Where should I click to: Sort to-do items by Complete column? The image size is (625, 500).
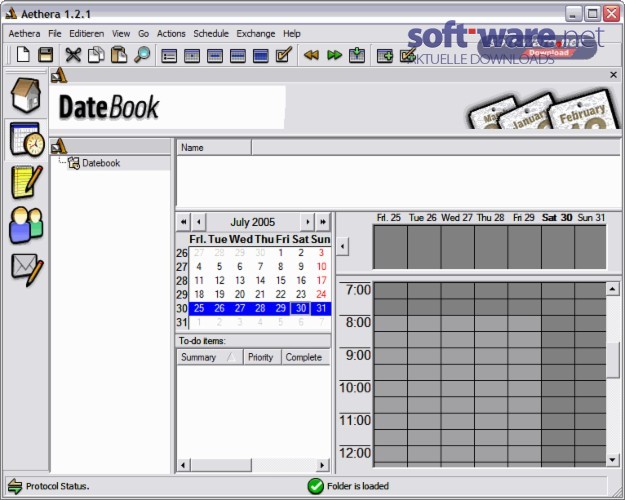pos(306,357)
